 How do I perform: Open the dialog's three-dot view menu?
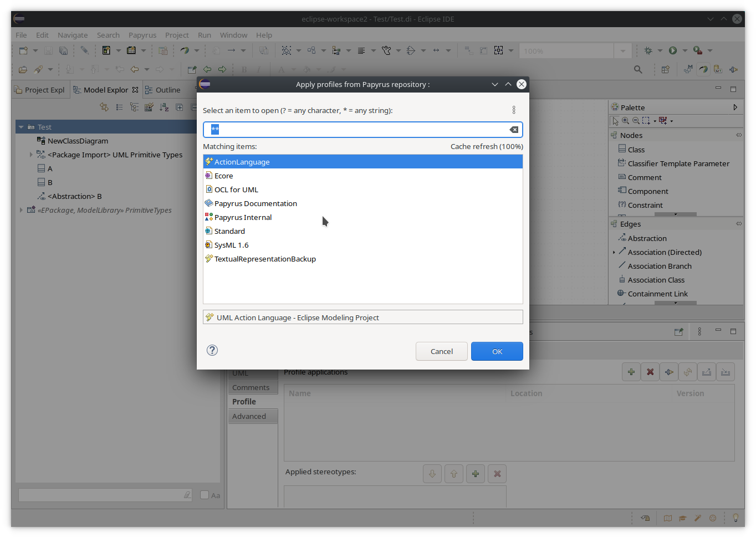[514, 110]
